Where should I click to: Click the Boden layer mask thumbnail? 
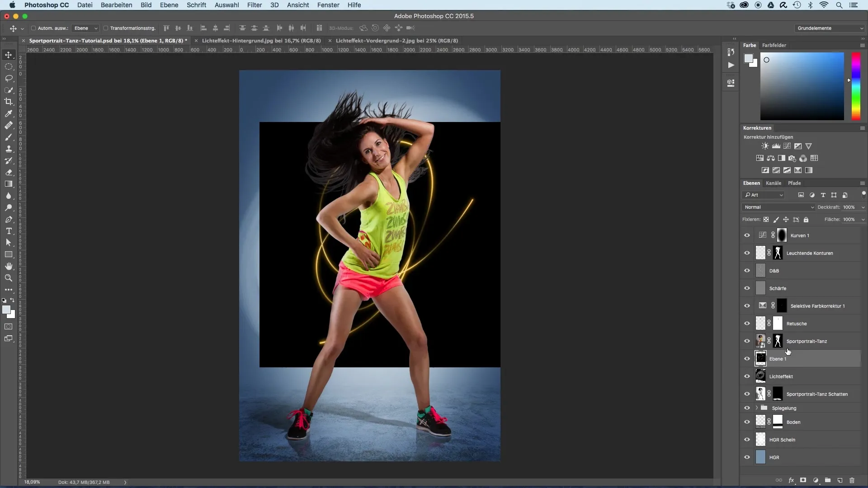[778, 422]
